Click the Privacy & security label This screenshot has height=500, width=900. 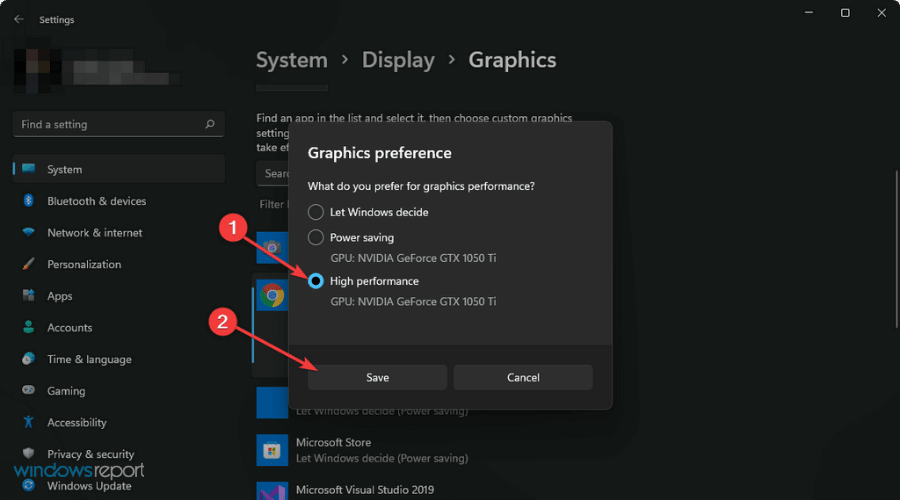91,454
